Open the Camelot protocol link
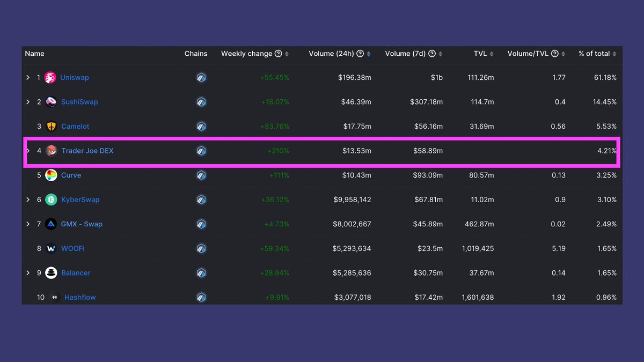The image size is (644, 362). point(75,127)
